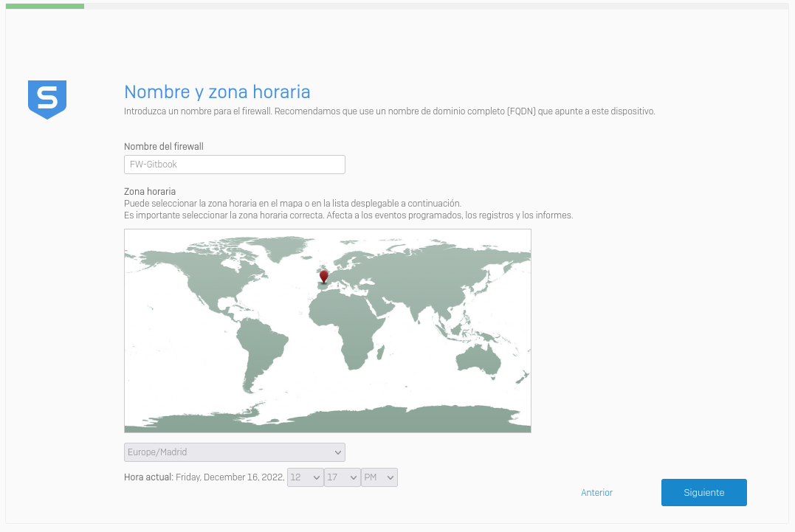Open the AM/PM dropdown
The width and height of the screenshot is (795, 532).
[x=379, y=477]
